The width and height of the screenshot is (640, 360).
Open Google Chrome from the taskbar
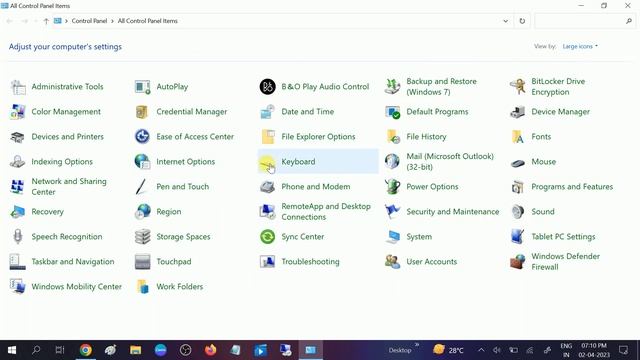click(x=86, y=350)
